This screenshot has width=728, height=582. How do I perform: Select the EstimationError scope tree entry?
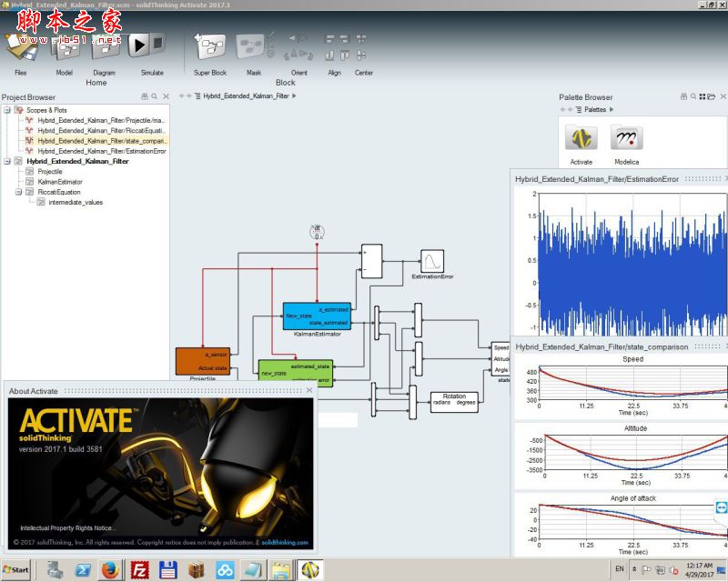101,151
